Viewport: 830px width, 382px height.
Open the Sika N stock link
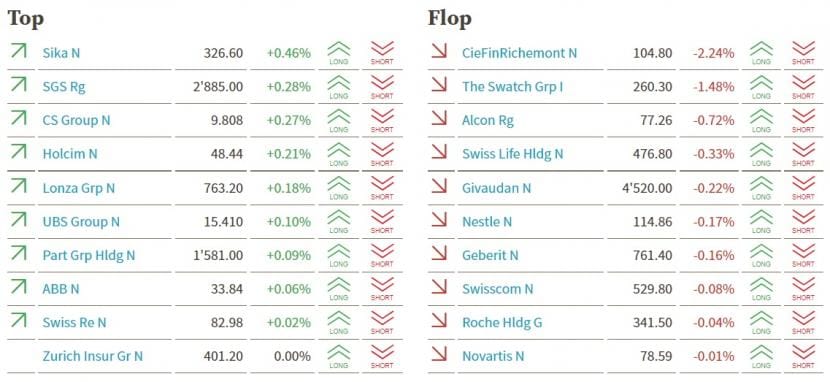click(x=61, y=53)
